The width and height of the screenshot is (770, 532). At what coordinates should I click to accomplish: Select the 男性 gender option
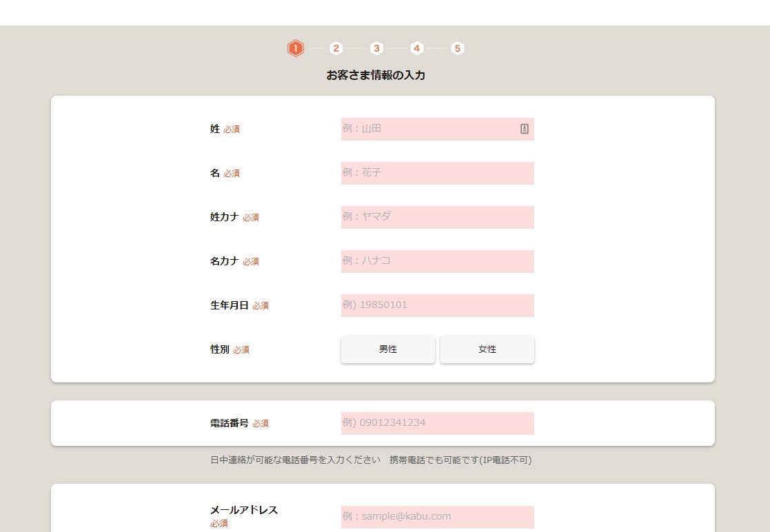(x=388, y=349)
